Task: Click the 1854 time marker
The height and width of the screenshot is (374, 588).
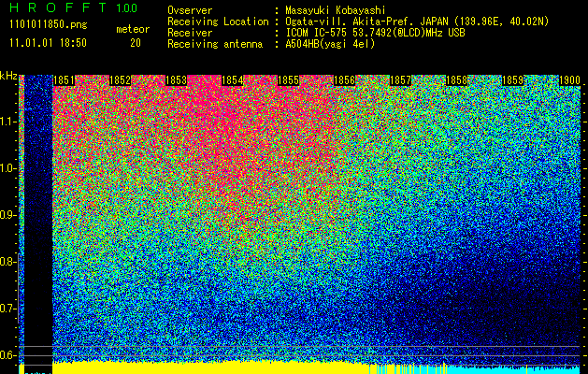Action: click(232, 80)
